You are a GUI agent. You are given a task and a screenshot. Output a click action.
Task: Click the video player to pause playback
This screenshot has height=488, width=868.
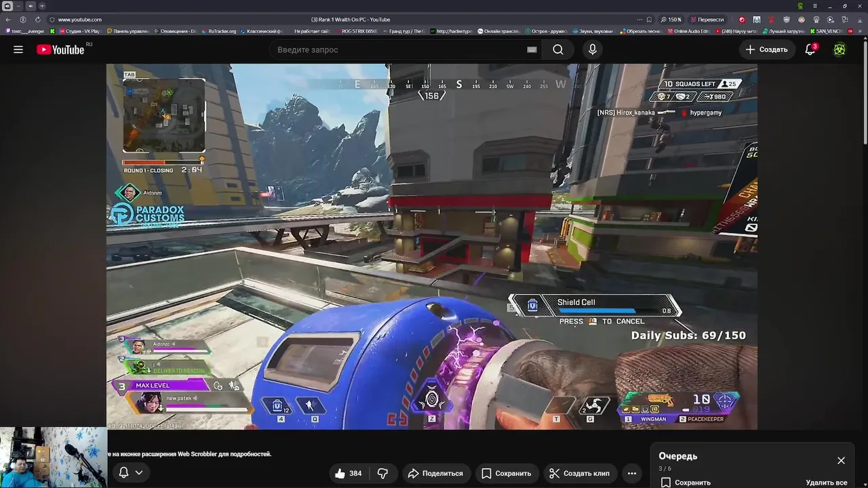431,246
